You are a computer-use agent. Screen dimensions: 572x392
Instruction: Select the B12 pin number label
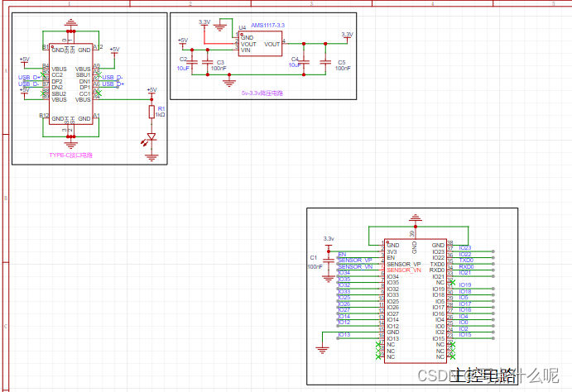click(x=44, y=115)
